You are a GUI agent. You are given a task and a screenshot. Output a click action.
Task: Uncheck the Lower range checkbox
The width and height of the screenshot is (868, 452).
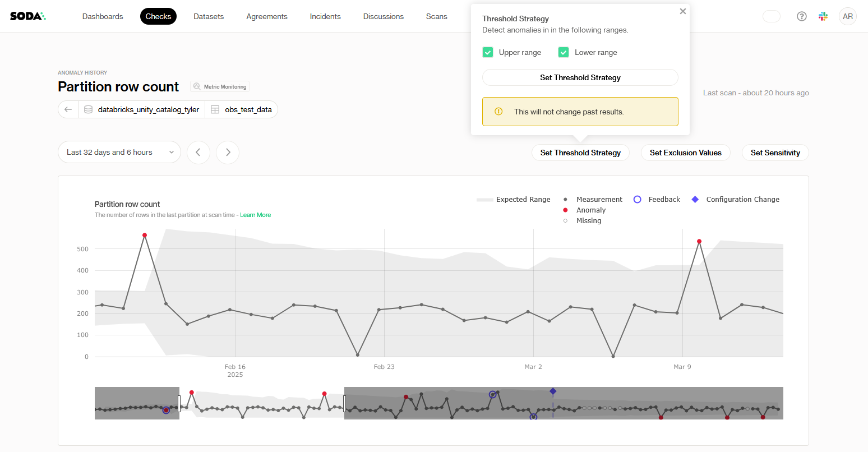click(564, 52)
